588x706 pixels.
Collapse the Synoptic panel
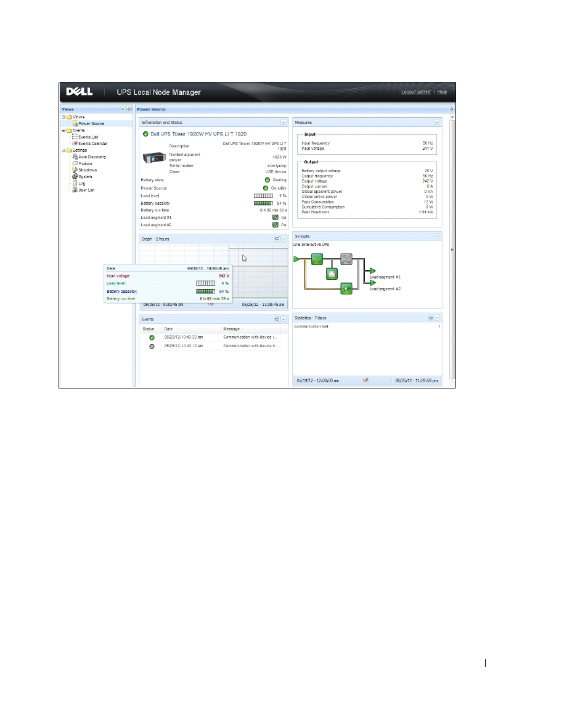437,236
